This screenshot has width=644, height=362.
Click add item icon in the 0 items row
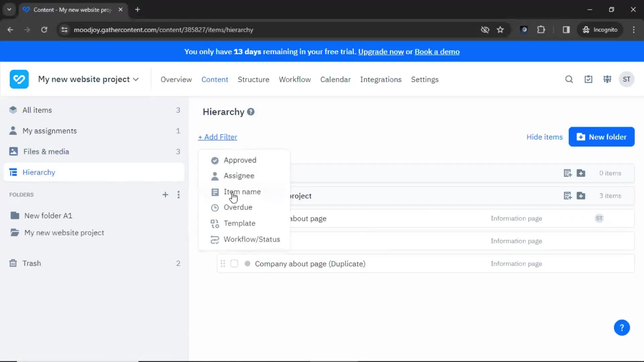pos(568,173)
